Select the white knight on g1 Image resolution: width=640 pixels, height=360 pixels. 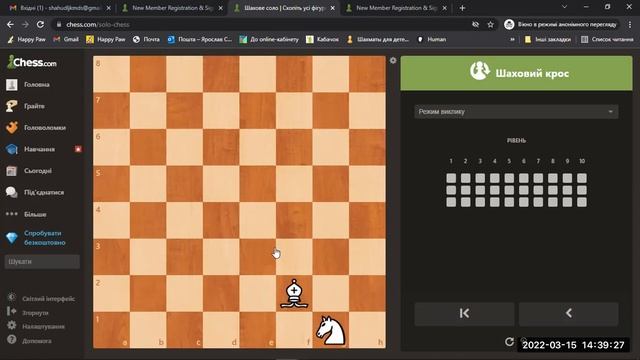[331, 330]
